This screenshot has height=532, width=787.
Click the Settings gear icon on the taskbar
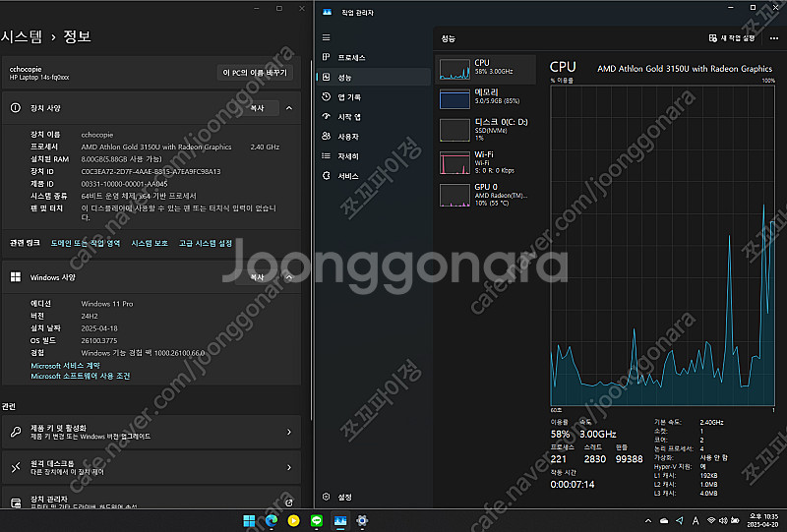[362, 521]
